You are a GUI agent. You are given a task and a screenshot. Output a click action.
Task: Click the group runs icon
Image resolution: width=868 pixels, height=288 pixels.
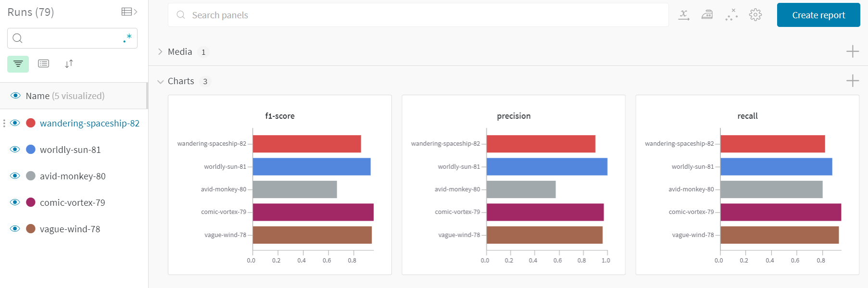[44, 64]
